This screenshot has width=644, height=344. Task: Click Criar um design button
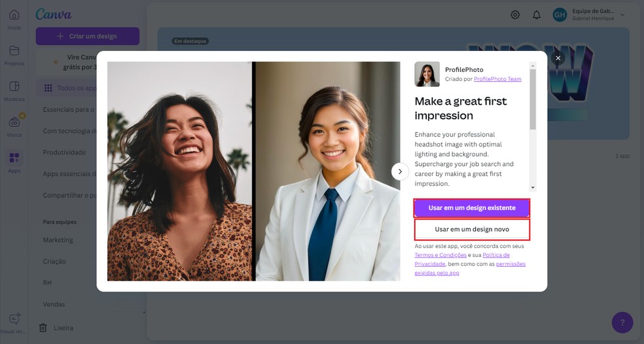coord(88,36)
